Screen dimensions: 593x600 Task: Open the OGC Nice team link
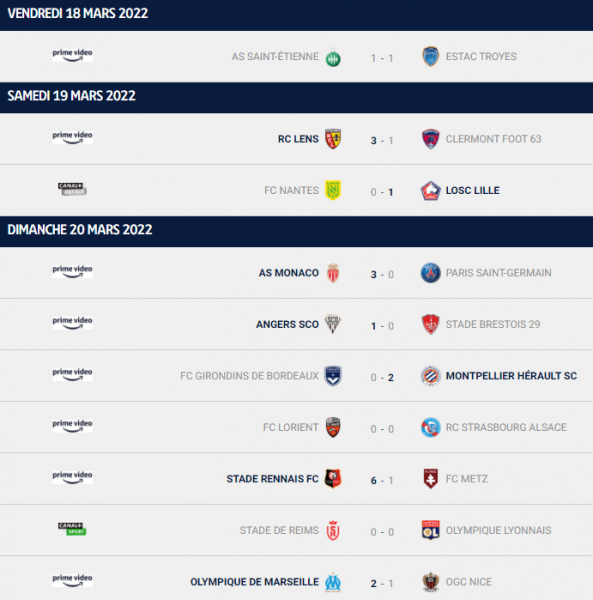(x=469, y=582)
